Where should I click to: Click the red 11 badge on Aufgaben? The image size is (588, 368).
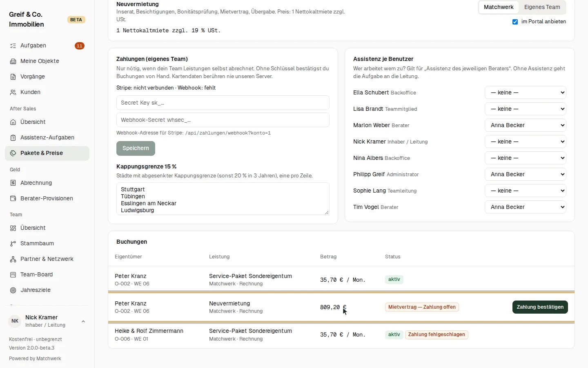(x=80, y=46)
